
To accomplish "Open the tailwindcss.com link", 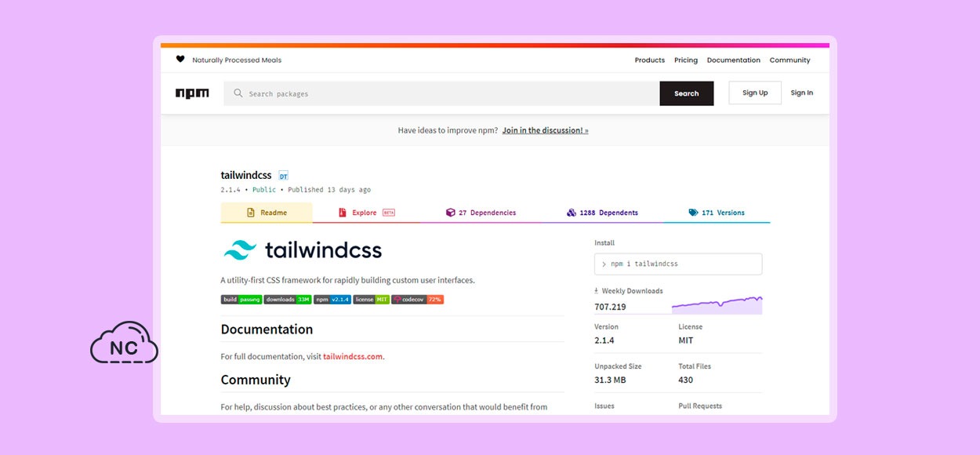I will [353, 356].
